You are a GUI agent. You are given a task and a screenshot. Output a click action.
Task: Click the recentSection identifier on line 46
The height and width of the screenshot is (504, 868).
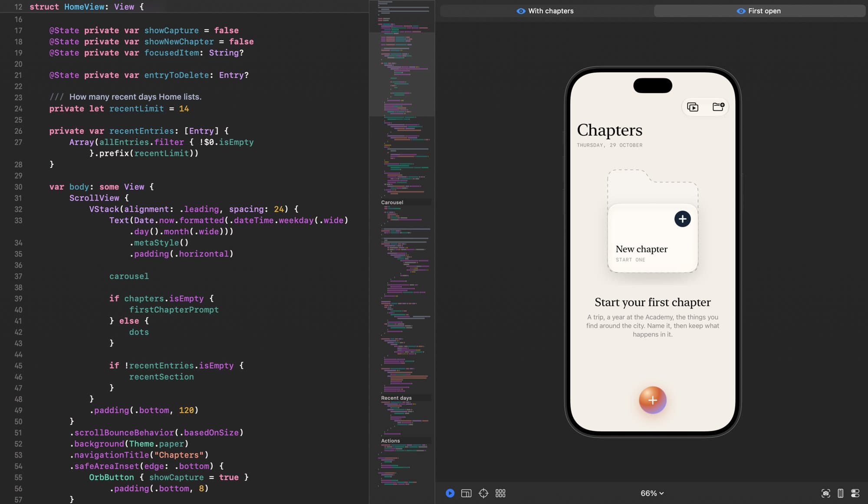[161, 377]
